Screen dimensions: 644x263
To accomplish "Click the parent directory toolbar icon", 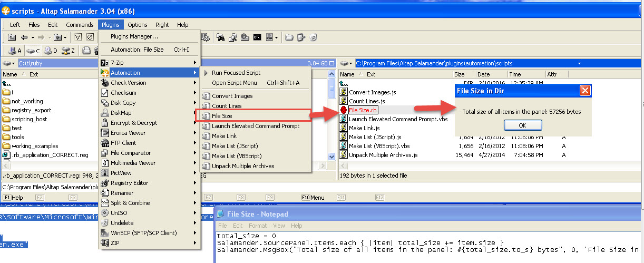I will [x=12, y=37].
